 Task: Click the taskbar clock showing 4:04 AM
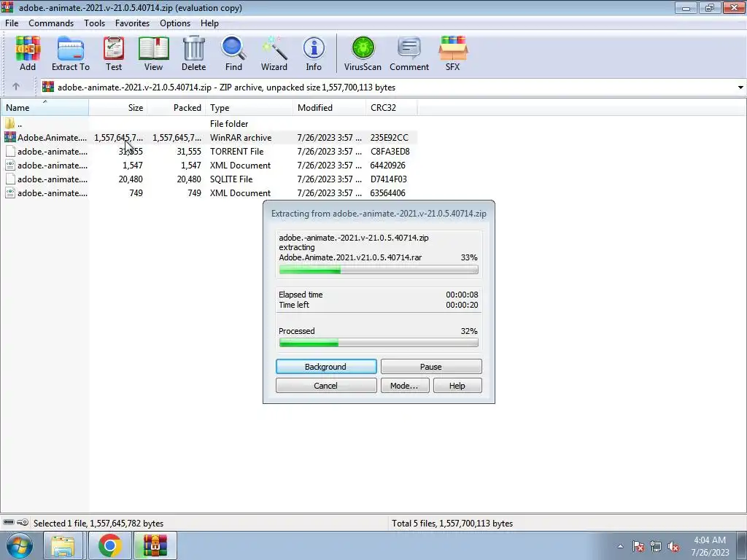[x=710, y=546]
